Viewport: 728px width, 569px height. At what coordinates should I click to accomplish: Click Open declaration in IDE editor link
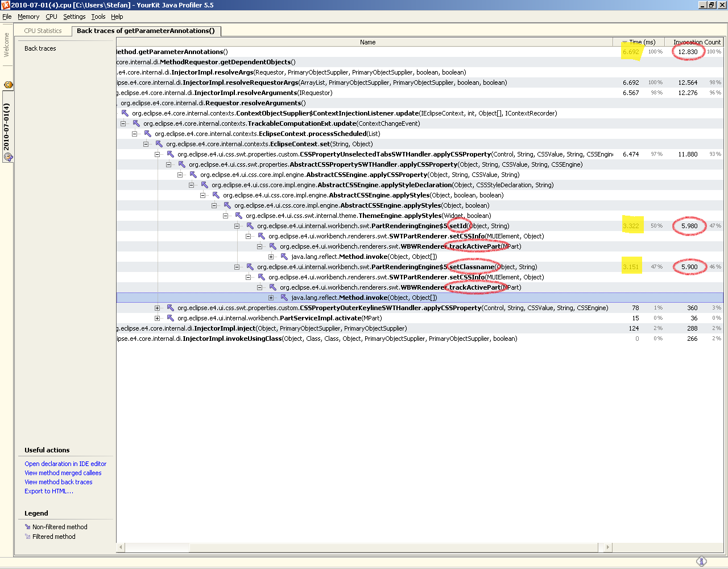(65, 464)
